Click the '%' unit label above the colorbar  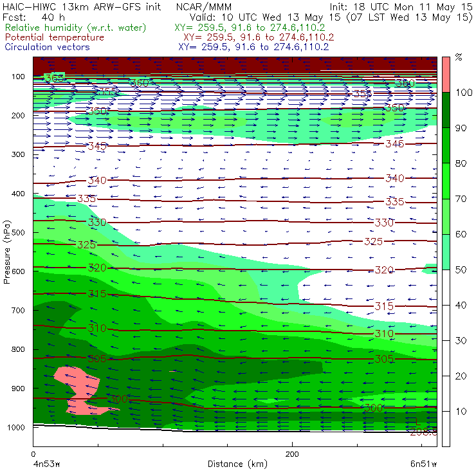click(x=459, y=57)
